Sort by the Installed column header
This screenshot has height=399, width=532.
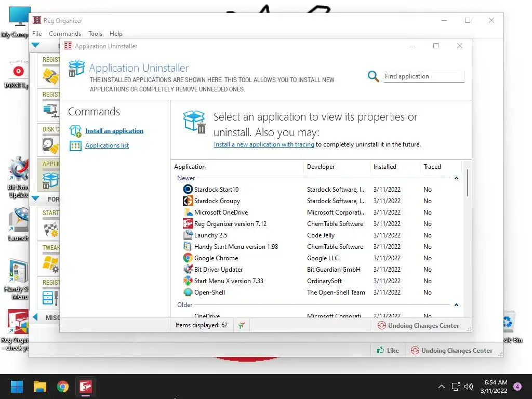385,167
